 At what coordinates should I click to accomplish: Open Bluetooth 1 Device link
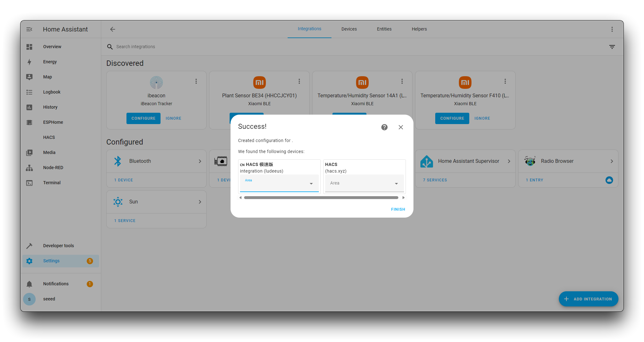pos(124,180)
